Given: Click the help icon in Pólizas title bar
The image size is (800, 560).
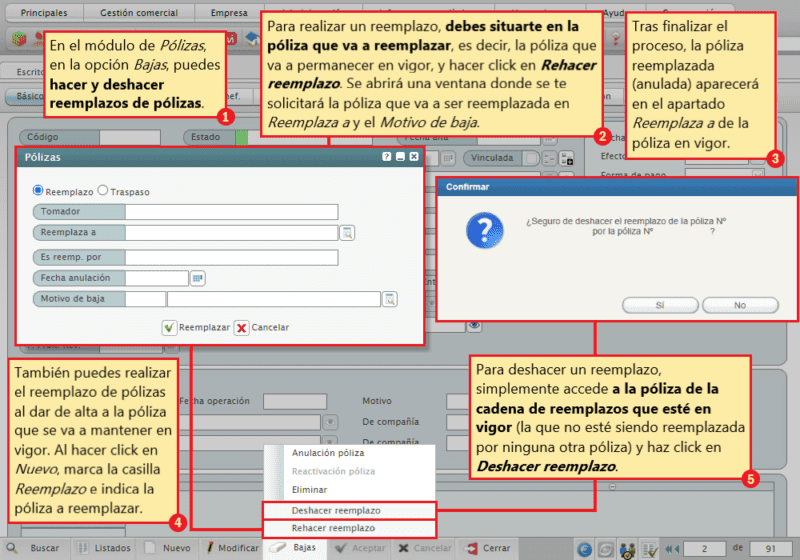Looking at the screenshot, I should point(386,157).
